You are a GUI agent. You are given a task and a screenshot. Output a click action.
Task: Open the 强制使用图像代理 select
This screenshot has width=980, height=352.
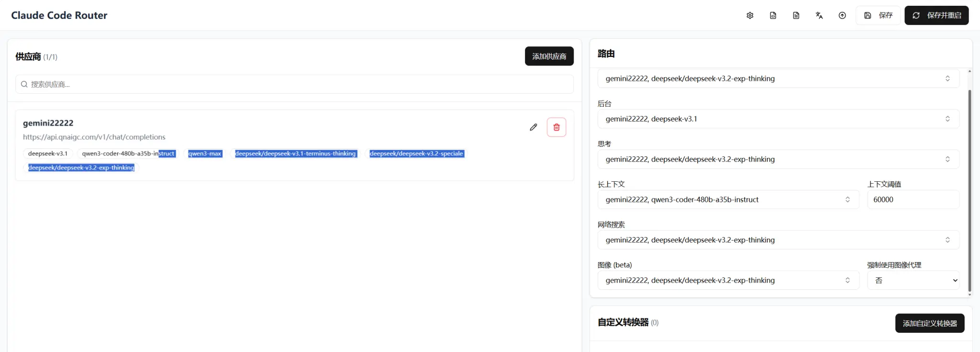click(x=913, y=280)
